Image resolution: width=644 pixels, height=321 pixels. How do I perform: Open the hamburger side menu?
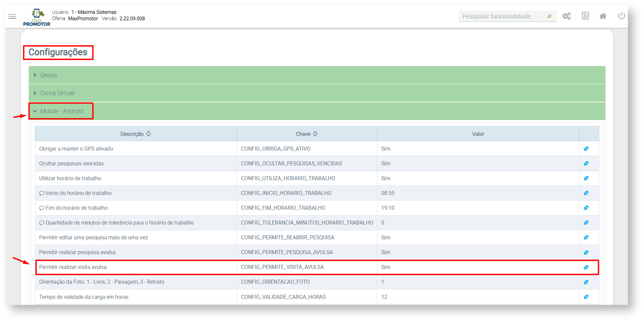click(x=12, y=16)
